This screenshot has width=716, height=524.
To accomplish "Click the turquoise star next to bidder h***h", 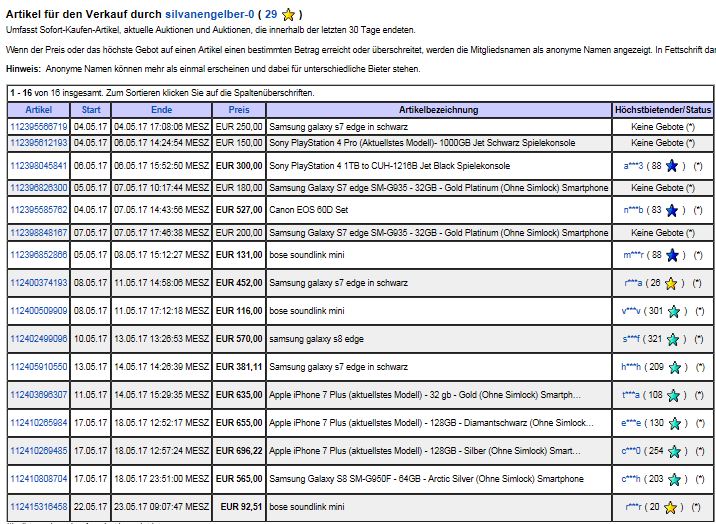I will tap(674, 367).
